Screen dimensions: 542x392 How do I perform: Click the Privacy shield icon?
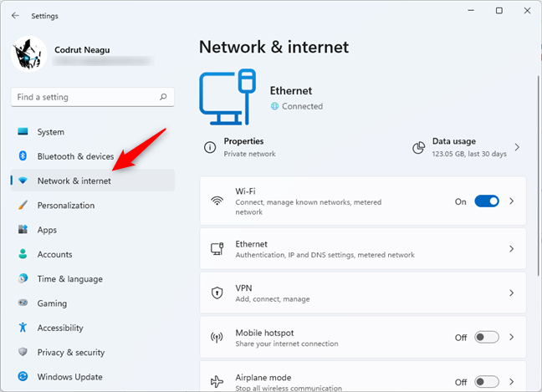coord(23,352)
